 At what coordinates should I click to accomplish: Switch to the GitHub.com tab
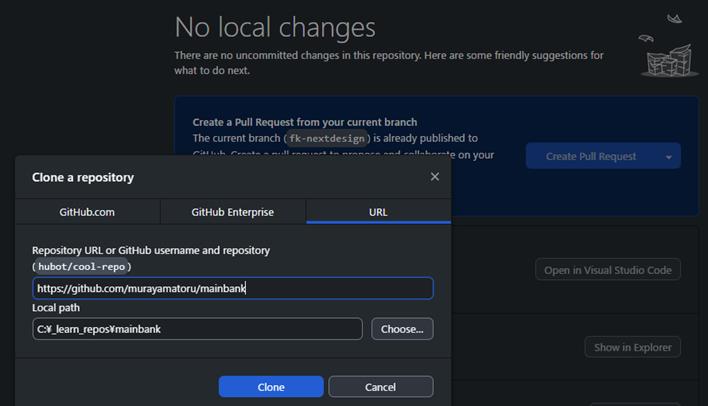[88, 212]
